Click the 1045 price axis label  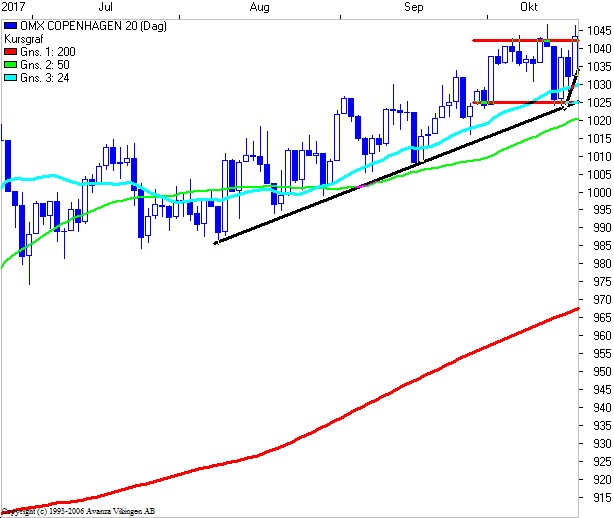coord(598,30)
